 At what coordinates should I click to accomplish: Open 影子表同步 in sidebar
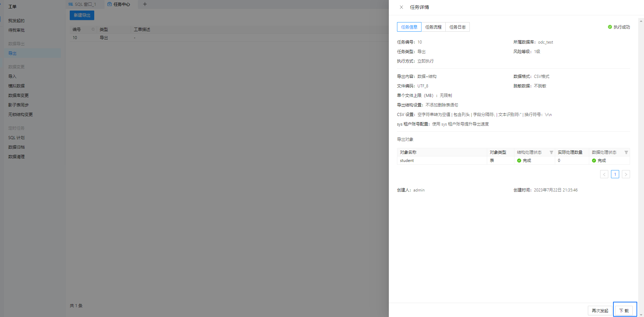tap(18, 105)
